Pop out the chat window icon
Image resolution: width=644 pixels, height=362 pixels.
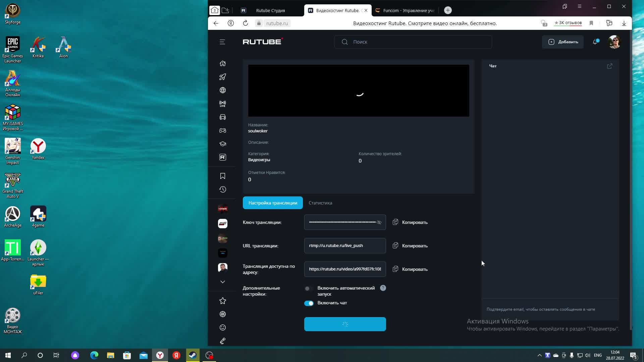point(609,66)
